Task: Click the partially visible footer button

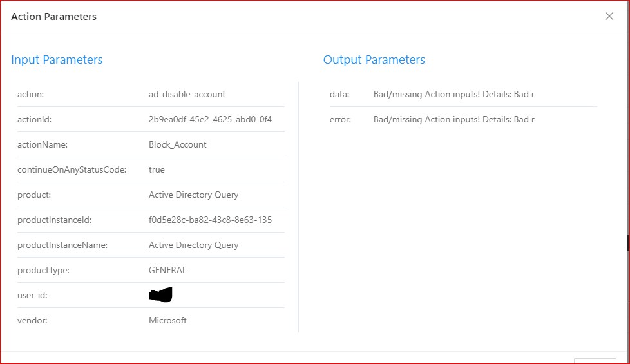Action: [595, 359]
